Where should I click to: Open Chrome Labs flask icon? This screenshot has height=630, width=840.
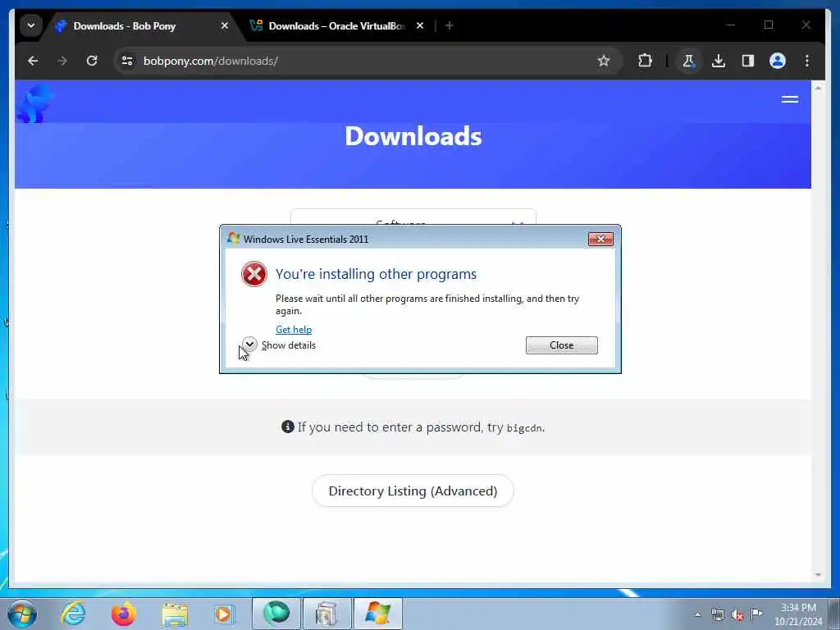[x=689, y=61]
